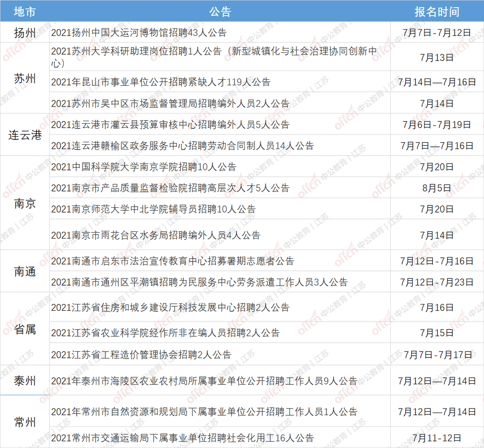Click the 7月14日—7月16日 date for 昆山市
This screenshot has width=484, height=448.
tap(437, 82)
